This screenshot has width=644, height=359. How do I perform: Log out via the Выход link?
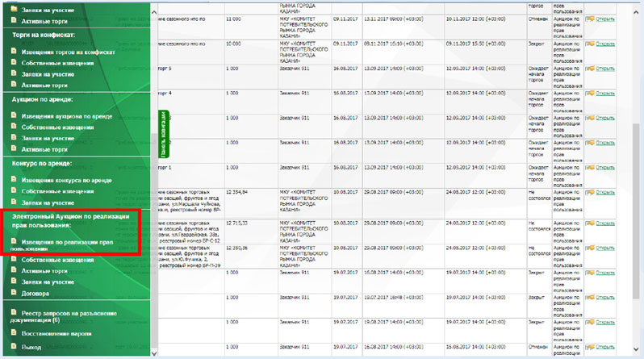(x=32, y=346)
